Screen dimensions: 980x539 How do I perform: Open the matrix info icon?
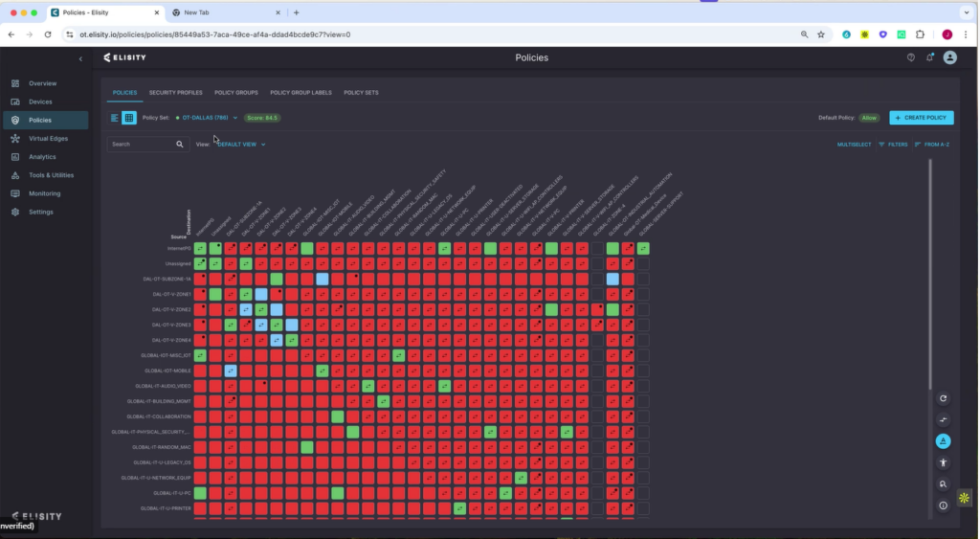tap(943, 505)
